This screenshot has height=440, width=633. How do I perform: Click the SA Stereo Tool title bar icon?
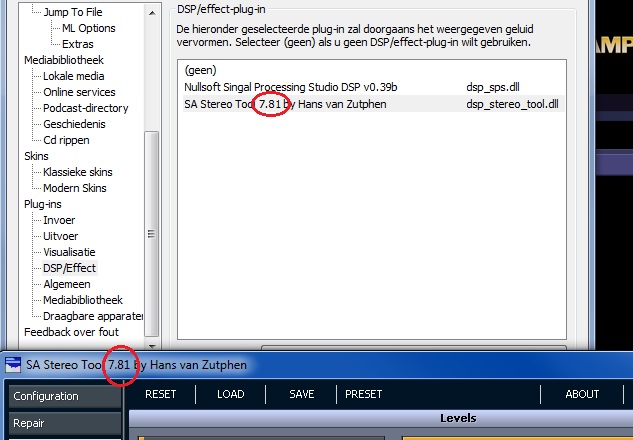coord(13,365)
